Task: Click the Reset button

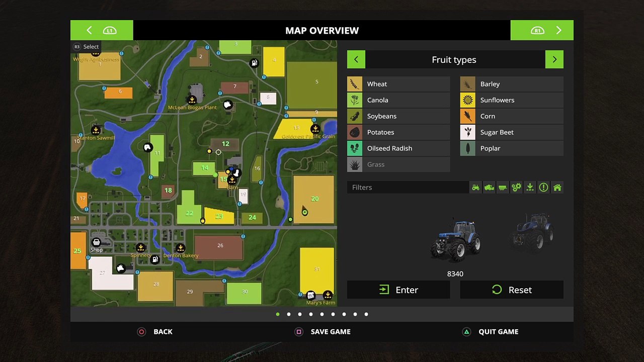Action: (512, 290)
